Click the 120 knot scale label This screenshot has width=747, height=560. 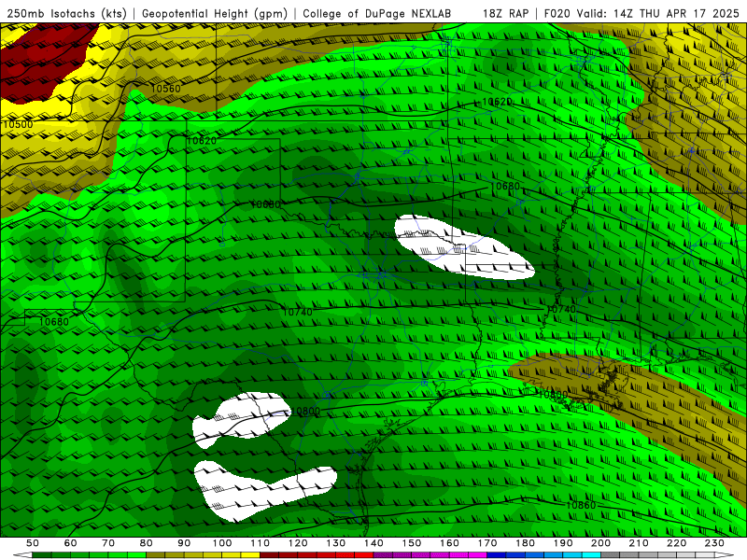[298, 543]
